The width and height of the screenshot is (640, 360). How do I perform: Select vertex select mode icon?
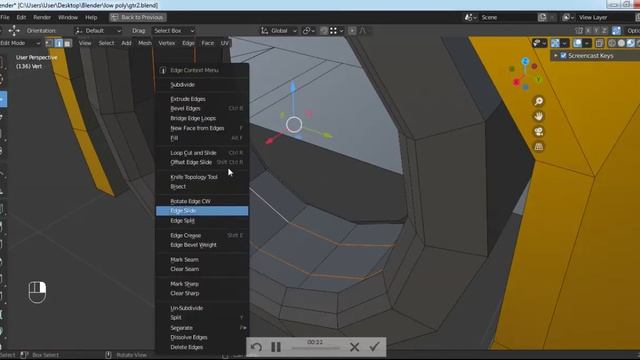click(x=49, y=43)
